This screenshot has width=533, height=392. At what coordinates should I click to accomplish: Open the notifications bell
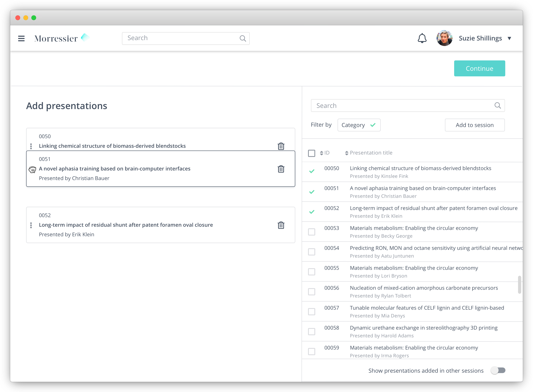click(422, 38)
